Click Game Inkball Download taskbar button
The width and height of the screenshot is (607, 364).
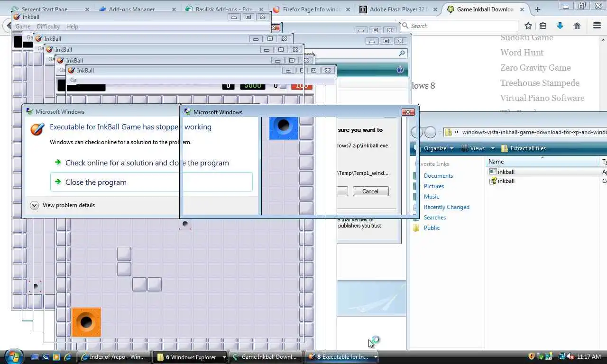[x=265, y=357]
